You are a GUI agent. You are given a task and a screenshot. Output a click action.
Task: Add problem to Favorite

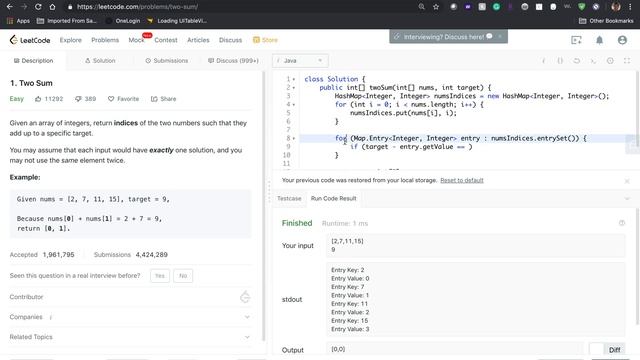(123, 99)
